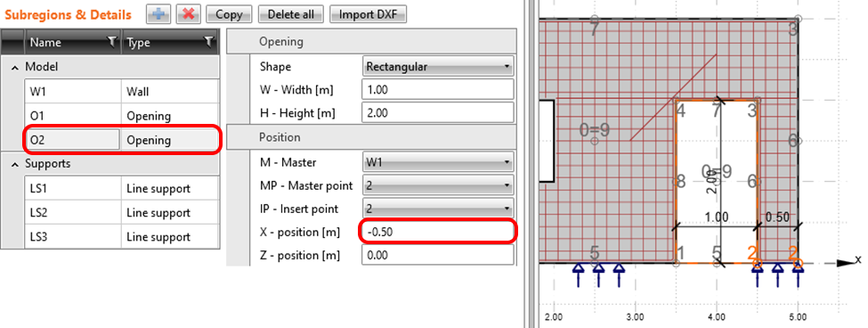Image resolution: width=868 pixels, height=328 pixels.
Task: Click the blue plus add subregion icon
Action: [x=158, y=14]
